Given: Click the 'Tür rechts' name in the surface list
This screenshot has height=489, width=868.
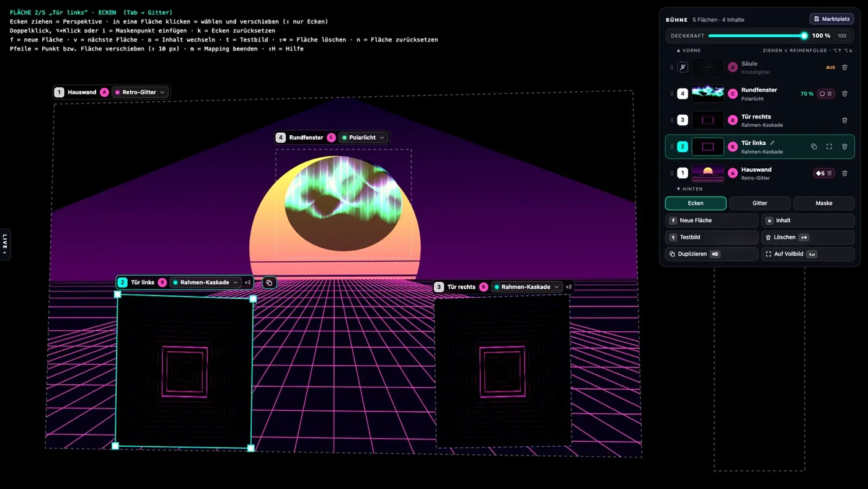Looking at the screenshot, I should pyautogui.click(x=756, y=117).
